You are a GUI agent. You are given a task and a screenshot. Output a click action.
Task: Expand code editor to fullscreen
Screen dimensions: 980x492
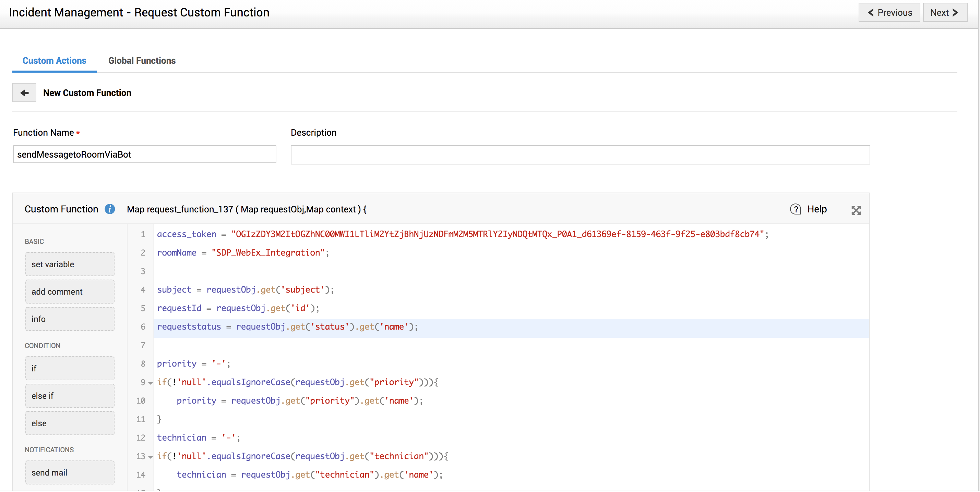(856, 210)
